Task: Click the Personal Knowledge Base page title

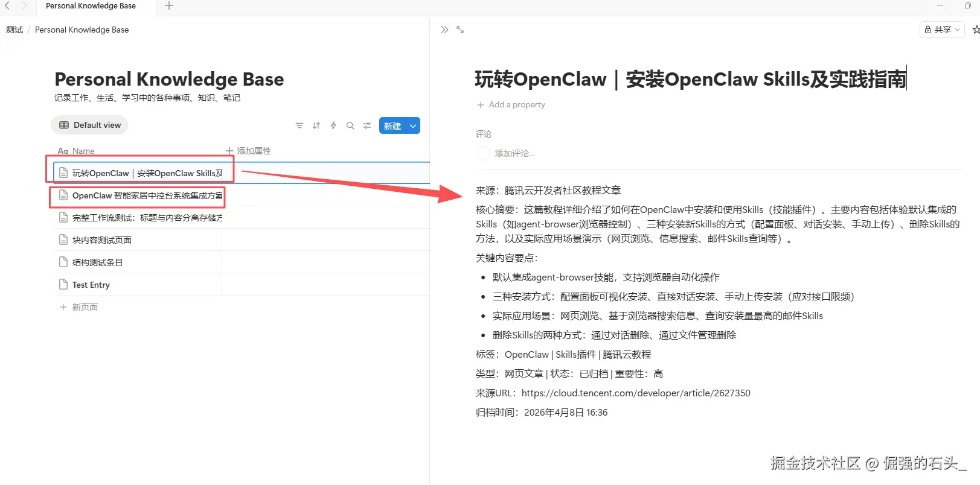Action: [x=169, y=79]
